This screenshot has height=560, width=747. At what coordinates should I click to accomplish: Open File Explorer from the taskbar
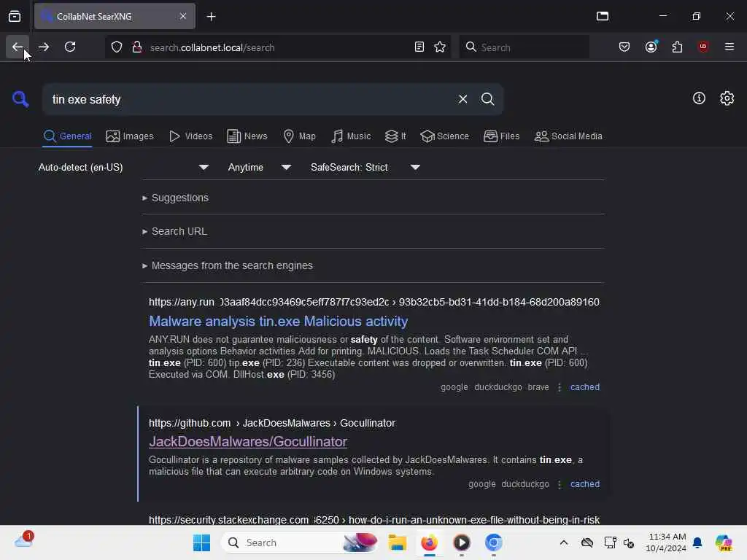pos(397,542)
